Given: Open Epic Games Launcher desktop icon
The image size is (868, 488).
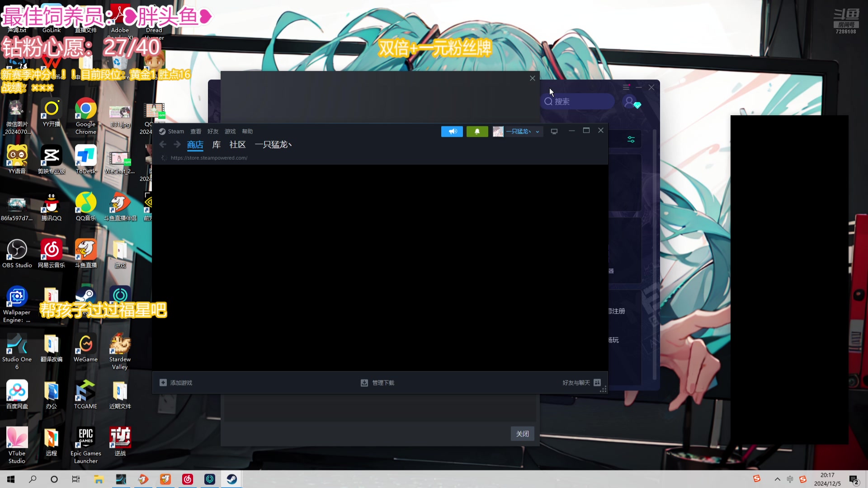Looking at the screenshot, I should tap(85, 446).
